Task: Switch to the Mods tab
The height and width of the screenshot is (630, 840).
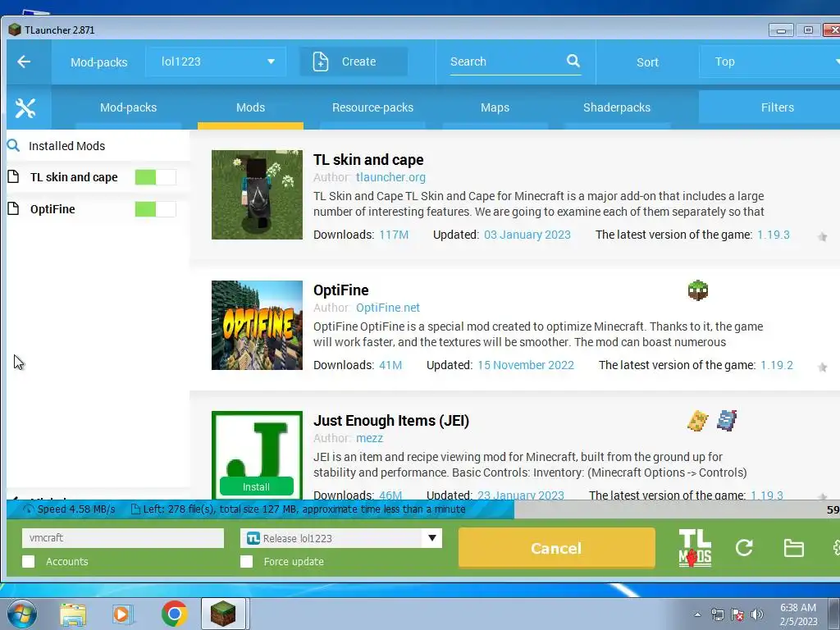Action: coord(250,107)
